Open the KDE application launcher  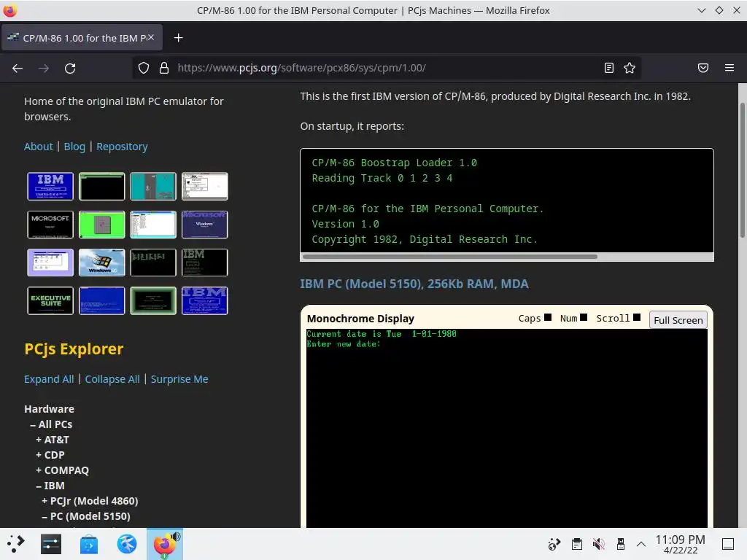pyautogui.click(x=16, y=544)
